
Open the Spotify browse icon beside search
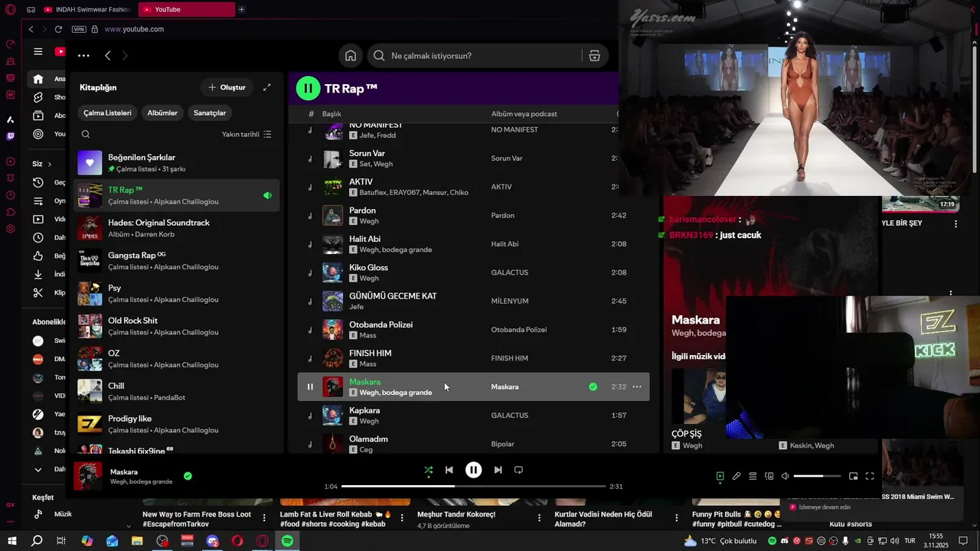pyautogui.click(x=594, y=56)
